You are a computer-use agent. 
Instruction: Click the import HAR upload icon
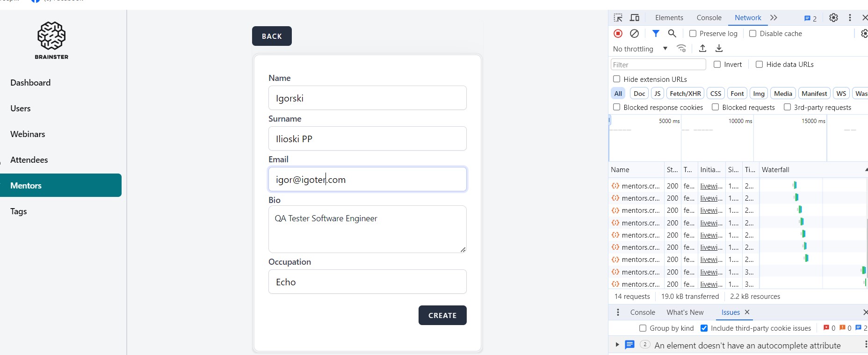pos(702,48)
